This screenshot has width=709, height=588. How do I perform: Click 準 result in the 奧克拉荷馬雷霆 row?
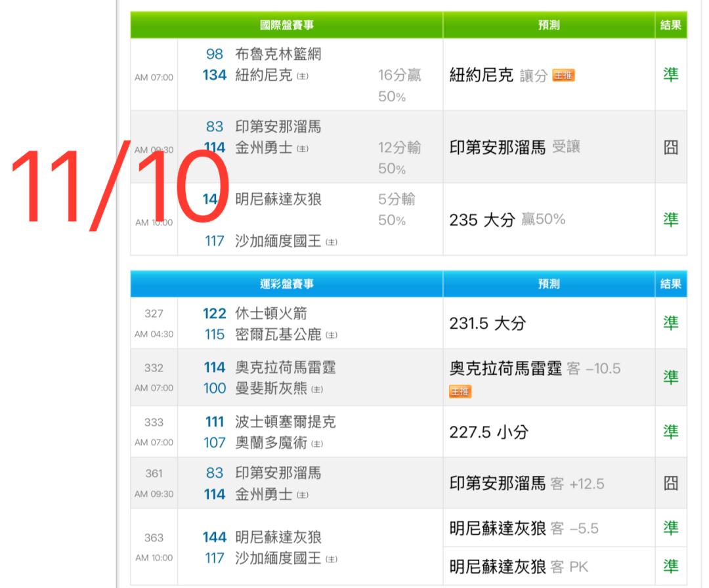pos(670,377)
